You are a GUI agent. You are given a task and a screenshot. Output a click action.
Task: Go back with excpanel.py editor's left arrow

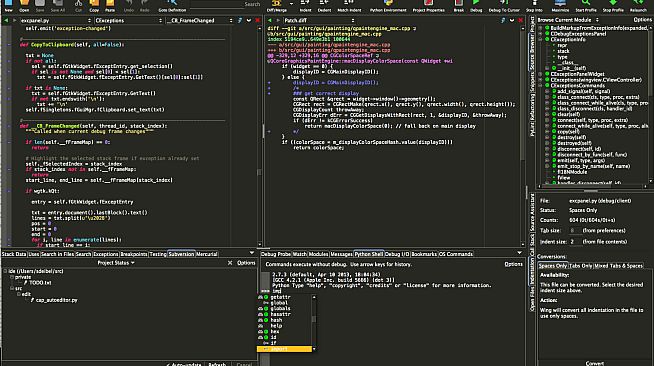point(6,20)
